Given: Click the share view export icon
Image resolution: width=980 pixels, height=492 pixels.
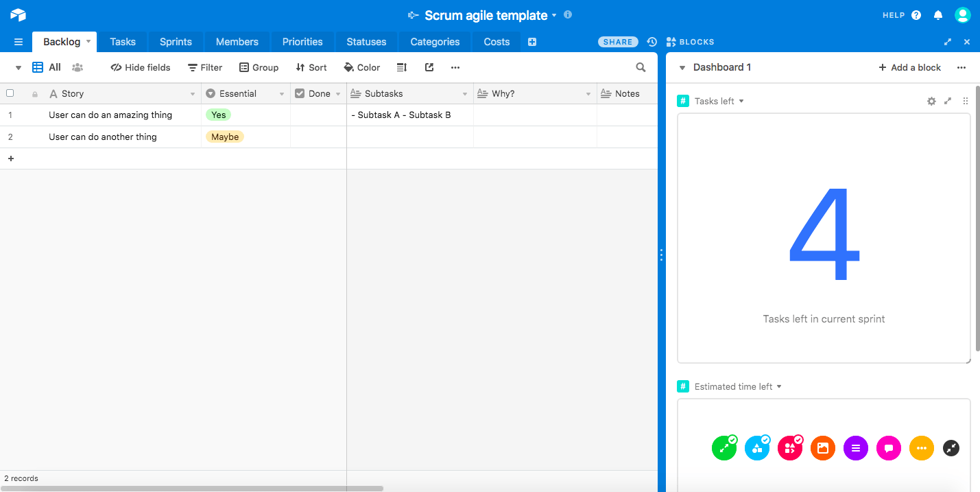Looking at the screenshot, I should pos(429,67).
